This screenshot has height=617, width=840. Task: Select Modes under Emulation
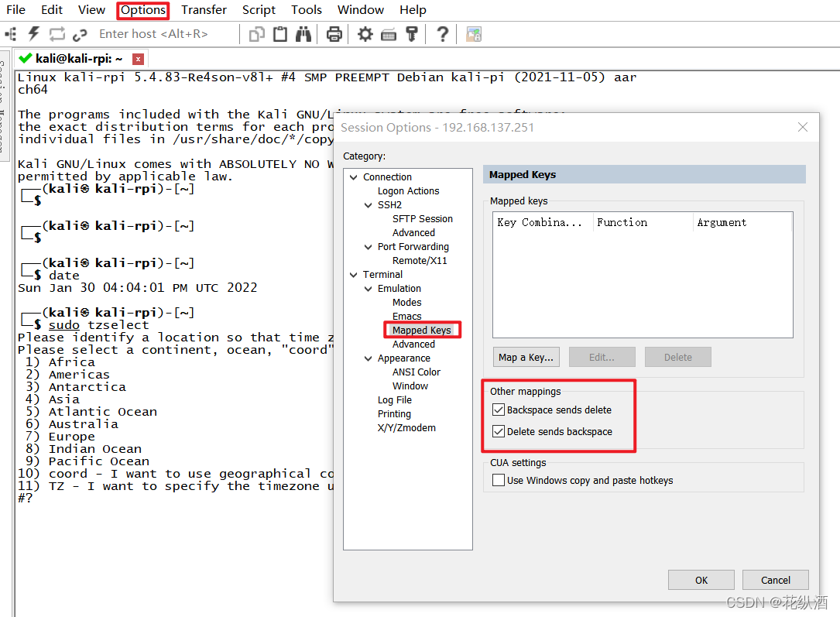pyautogui.click(x=406, y=303)
